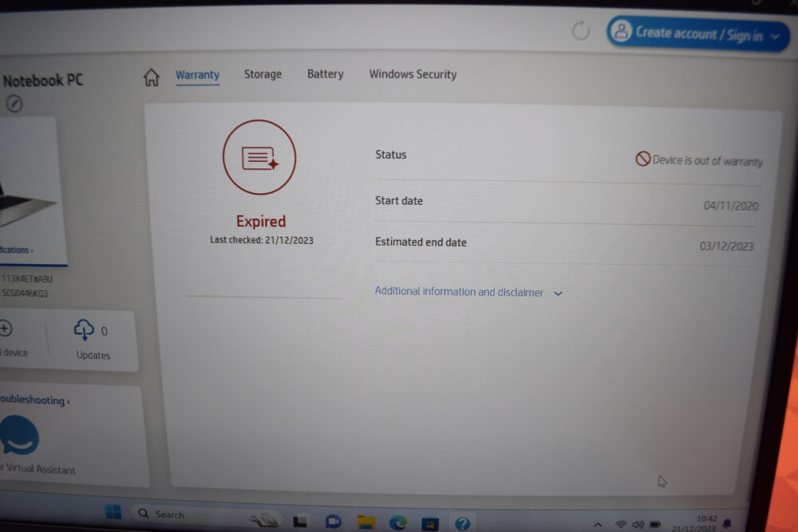
Task: Click the battery icon in the system tray
Action: [x=655, y=524]
